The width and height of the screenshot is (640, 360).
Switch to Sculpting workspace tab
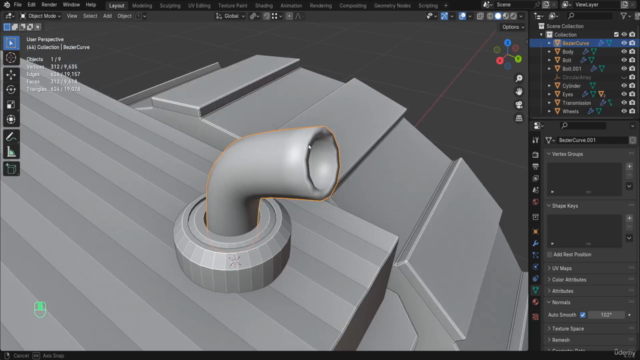click(x=170, y=6)
